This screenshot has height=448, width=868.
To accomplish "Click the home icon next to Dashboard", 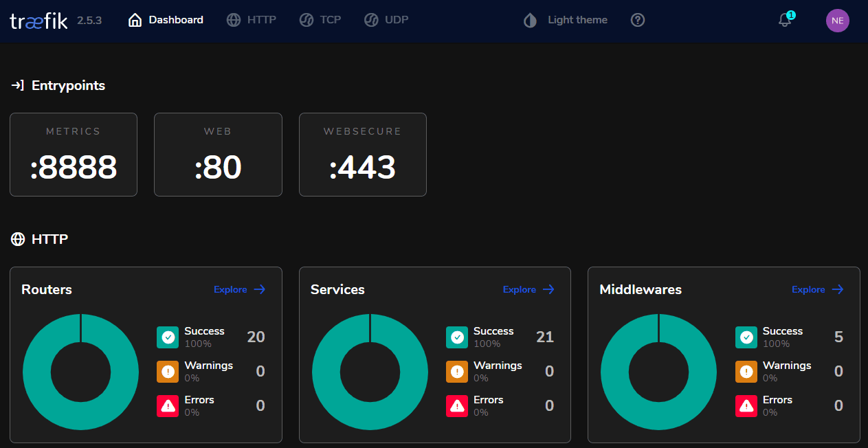I will pos(134,20).
